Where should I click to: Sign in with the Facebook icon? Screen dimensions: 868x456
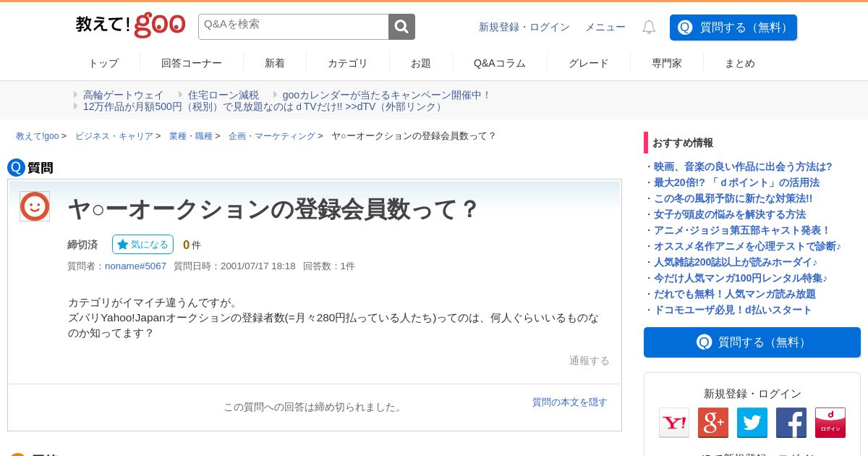point(791,423)
